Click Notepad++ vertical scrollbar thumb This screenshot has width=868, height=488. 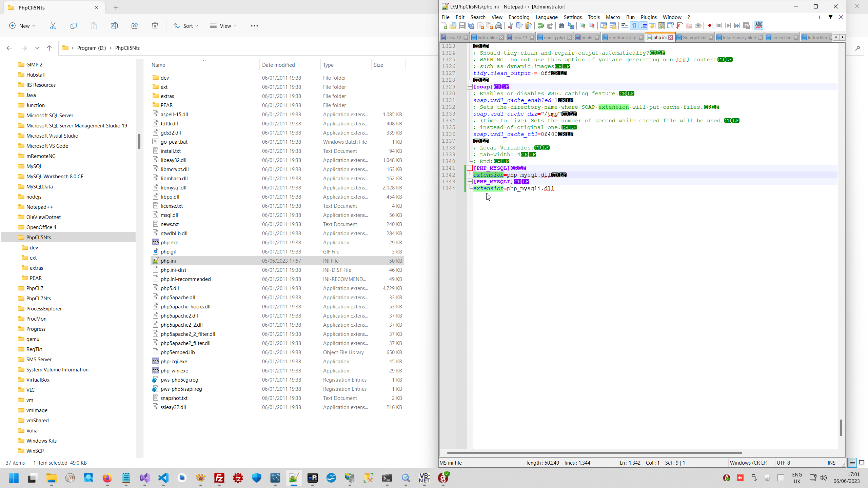point(841,428)
